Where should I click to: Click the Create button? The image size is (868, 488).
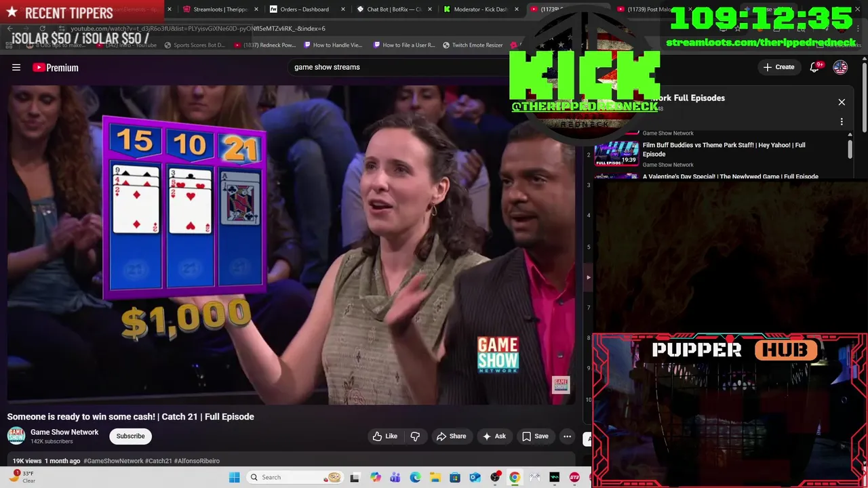point(778,67)
